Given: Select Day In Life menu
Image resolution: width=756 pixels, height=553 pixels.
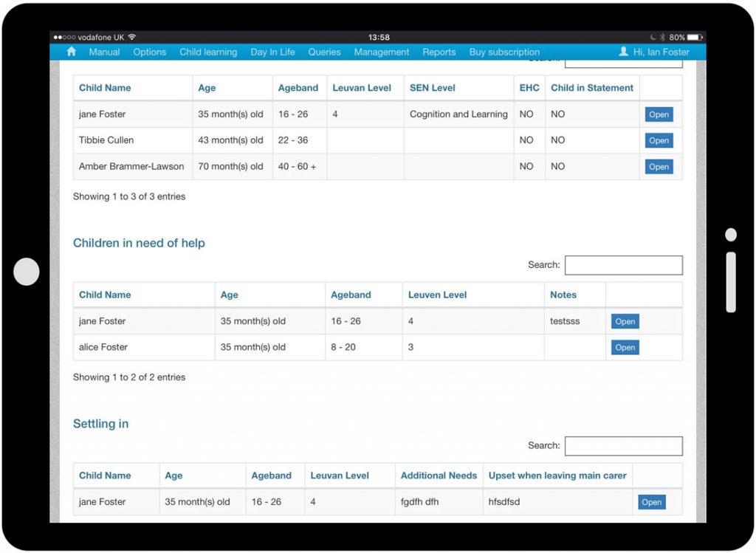Looking at the screenshot, I should [x=272, y=52].
